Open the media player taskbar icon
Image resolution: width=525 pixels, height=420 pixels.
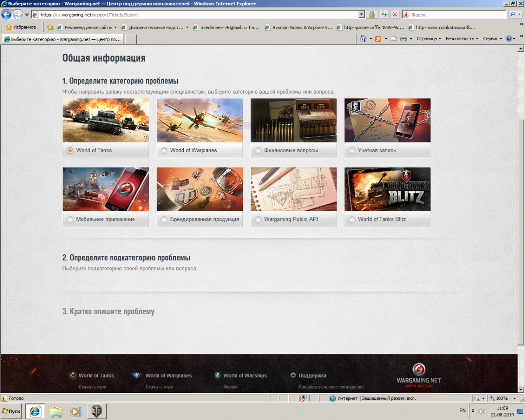(76, 411)
